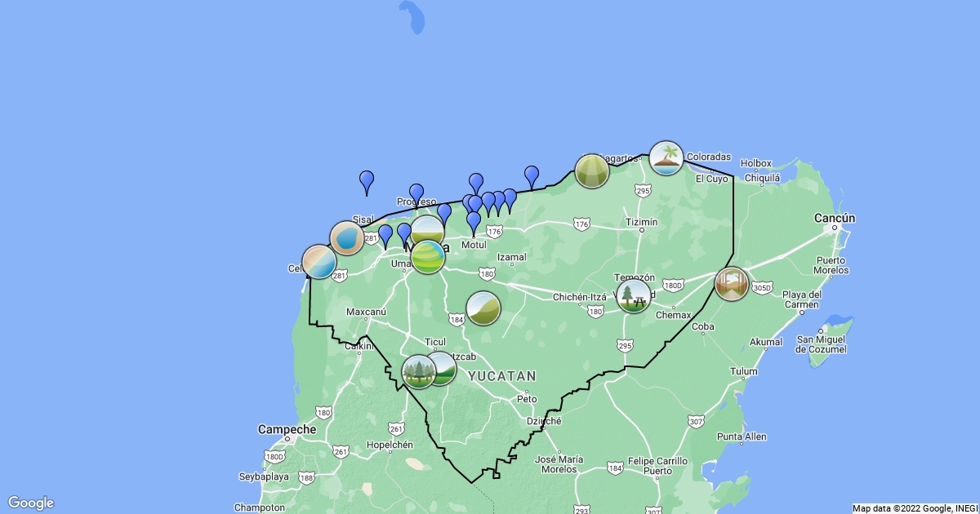
Task: Click the blue pin at Progreso
Action: (x=416, y=194)
